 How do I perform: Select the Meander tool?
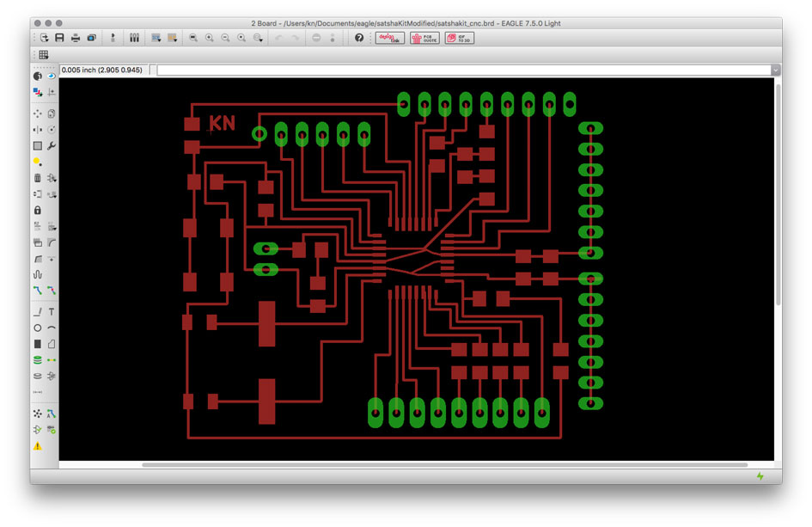[x=37, y=274]
